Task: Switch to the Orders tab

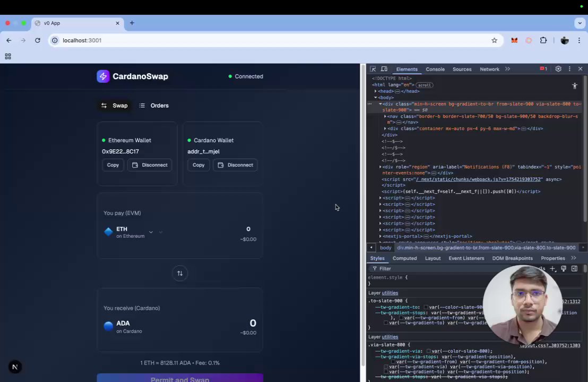Action: 154,106
